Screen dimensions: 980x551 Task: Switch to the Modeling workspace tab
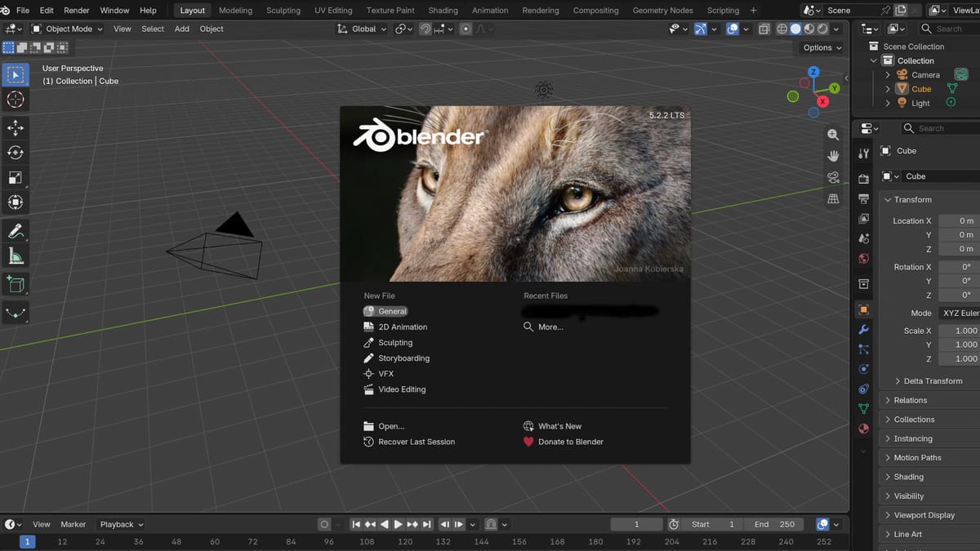coord(235,11)
